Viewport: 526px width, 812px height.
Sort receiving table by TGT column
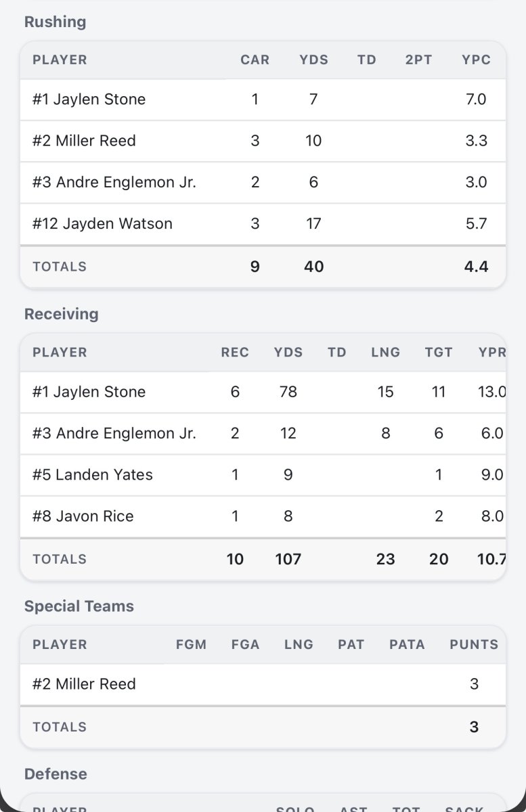tap(439, 352)
